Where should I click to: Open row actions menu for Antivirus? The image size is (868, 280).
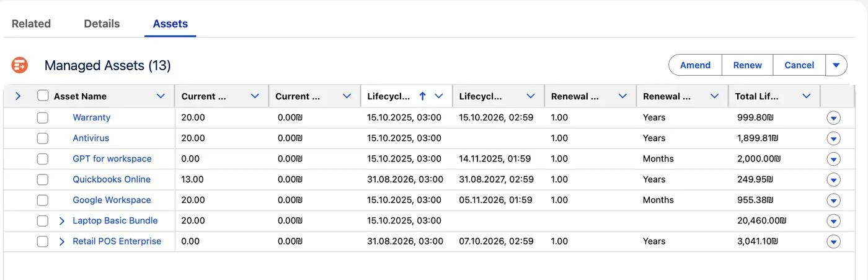(x=833, y=138)
